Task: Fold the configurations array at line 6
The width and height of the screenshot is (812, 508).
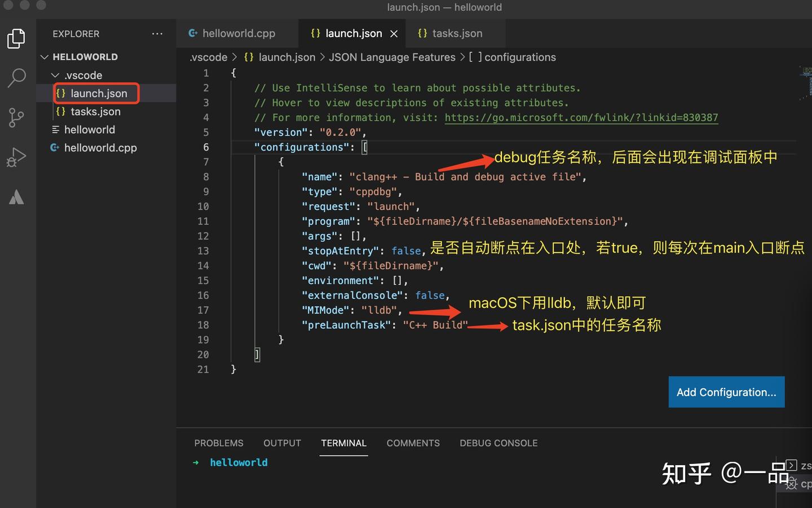Action: [220, 147]
